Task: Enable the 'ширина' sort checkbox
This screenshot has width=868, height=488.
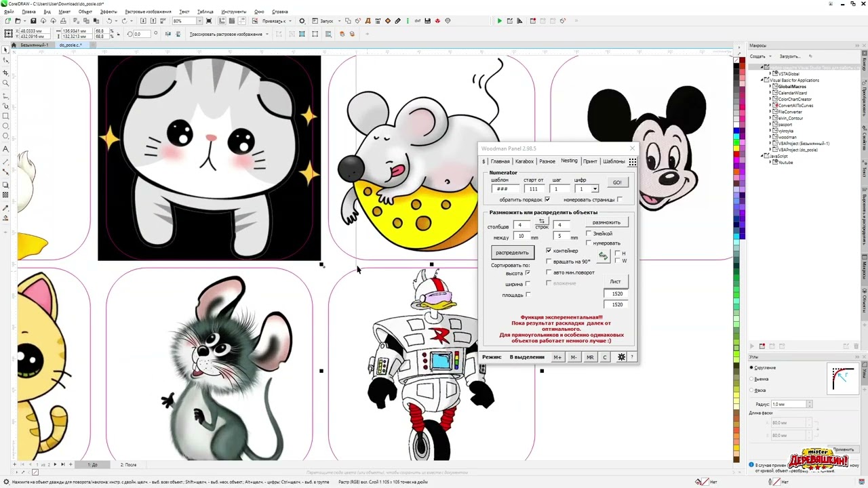Action: (528, 284)
